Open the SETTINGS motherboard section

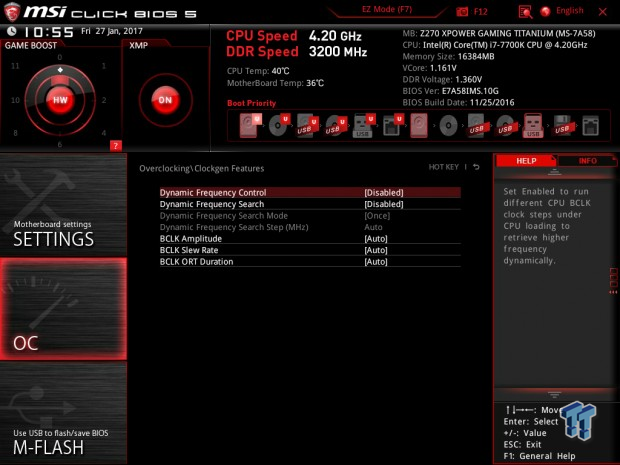point(63,205)
